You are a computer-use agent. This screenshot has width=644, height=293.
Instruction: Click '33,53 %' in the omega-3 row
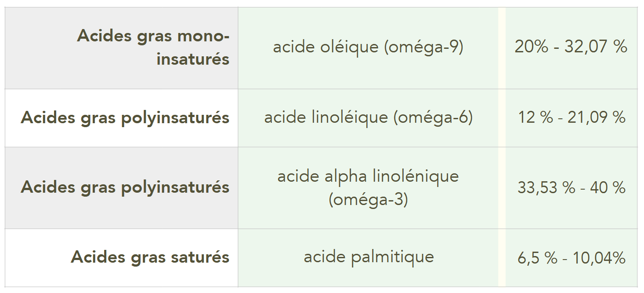tap(546, 188)
